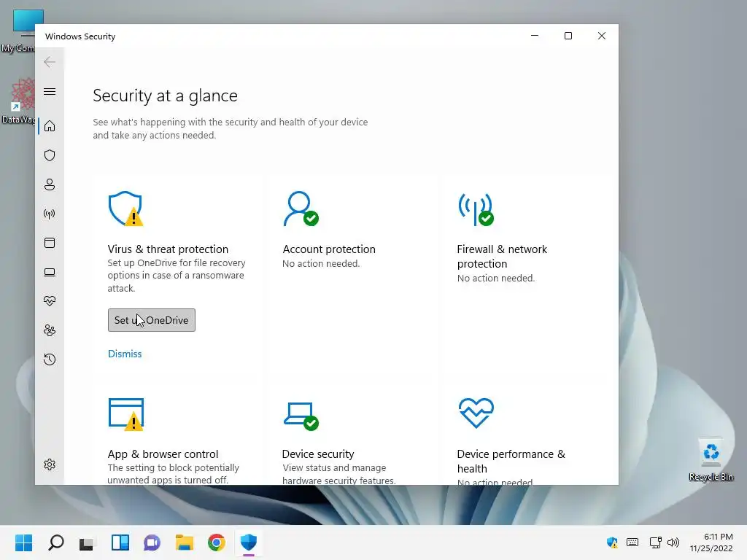Open Device security laptop icon in sidebar

coord(50,272)
